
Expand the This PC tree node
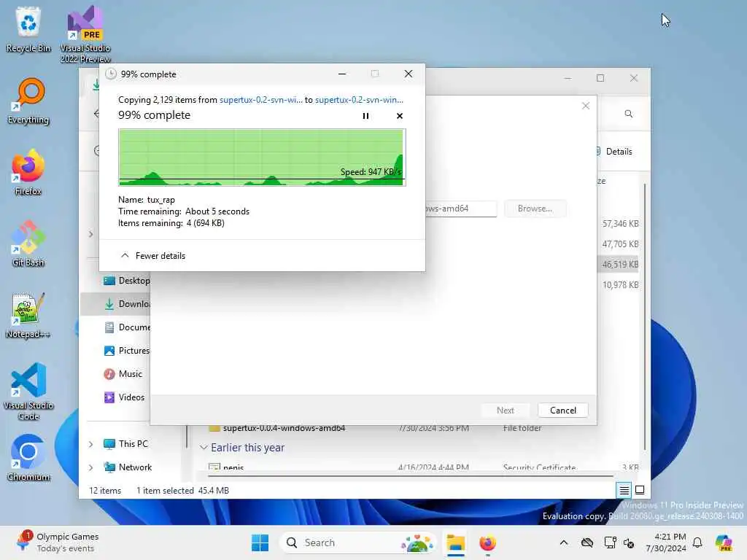point(91,444)
